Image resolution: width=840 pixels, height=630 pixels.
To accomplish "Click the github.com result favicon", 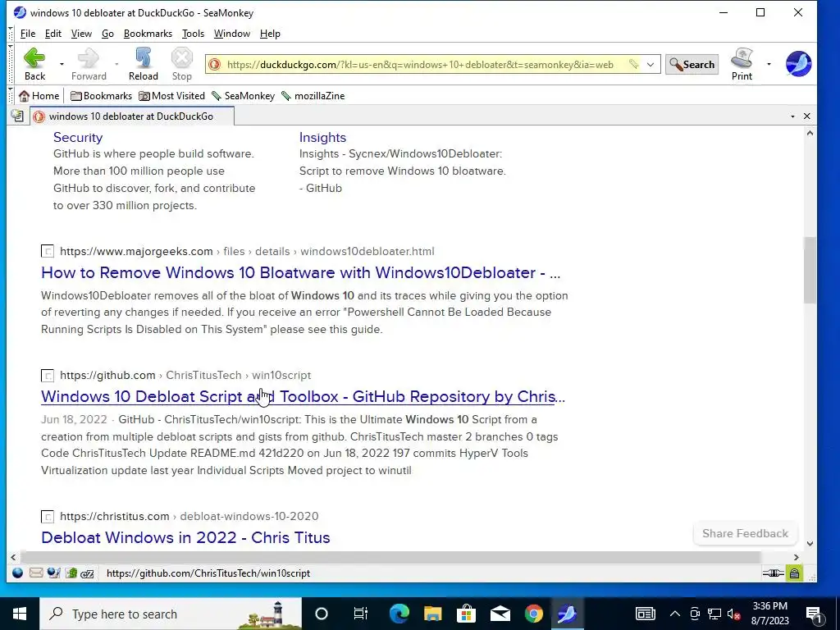I will pos(48,376).
